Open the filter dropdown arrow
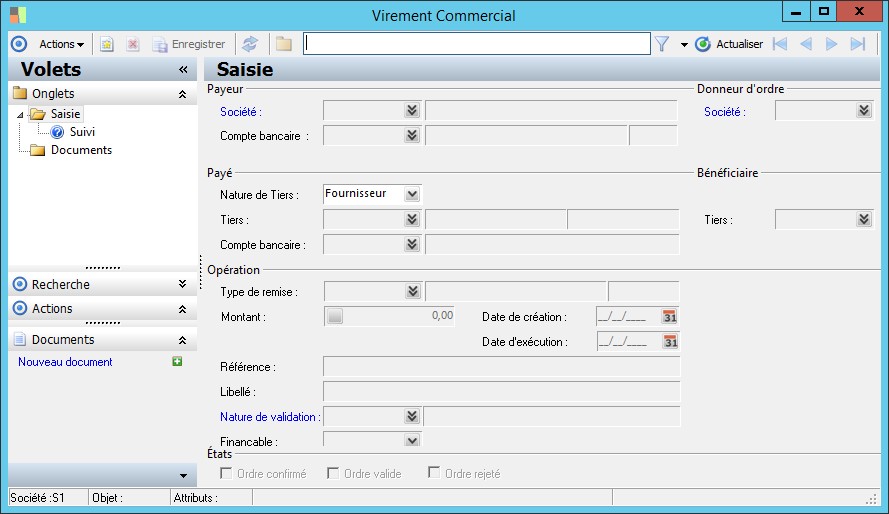This screenshot has width=889, height=514. click(684, 45)
